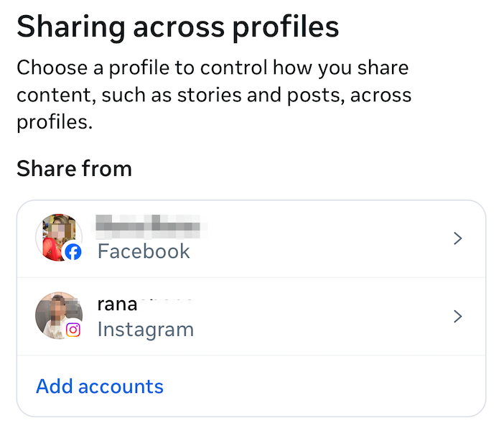Click the "Choose a profile to control" line
Viewport: 504px width, 428px height.
213,68
